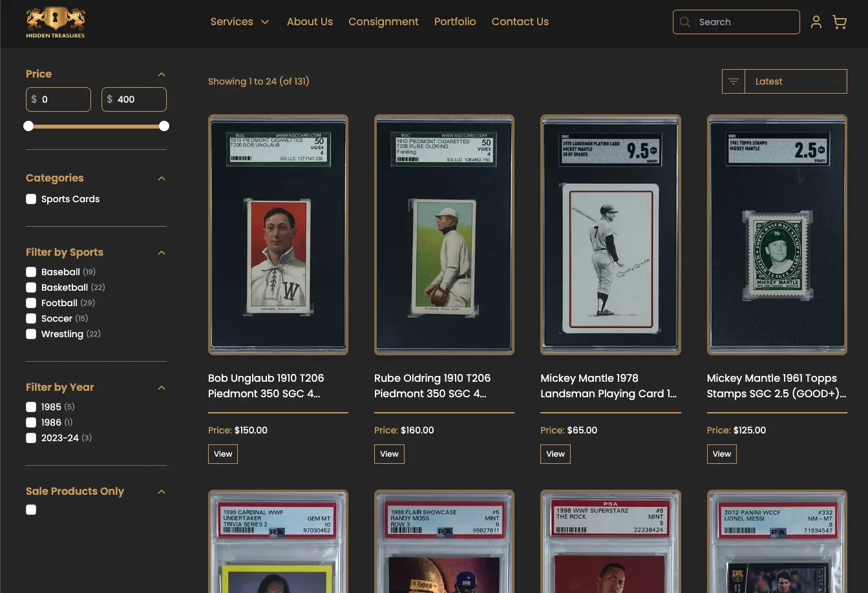868x593 pixels.
Task: Open the 2012 Panini Lionel Messi card
Action: click(777, 541)
